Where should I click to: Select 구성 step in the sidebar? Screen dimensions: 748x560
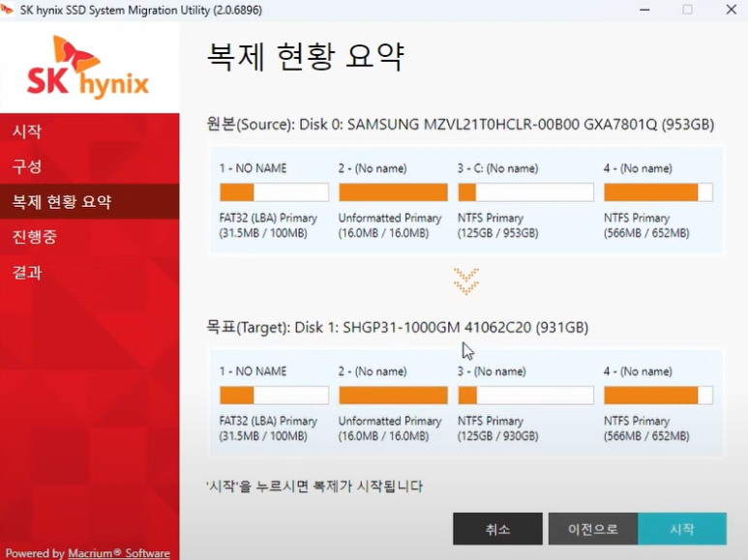click(90, 166)
